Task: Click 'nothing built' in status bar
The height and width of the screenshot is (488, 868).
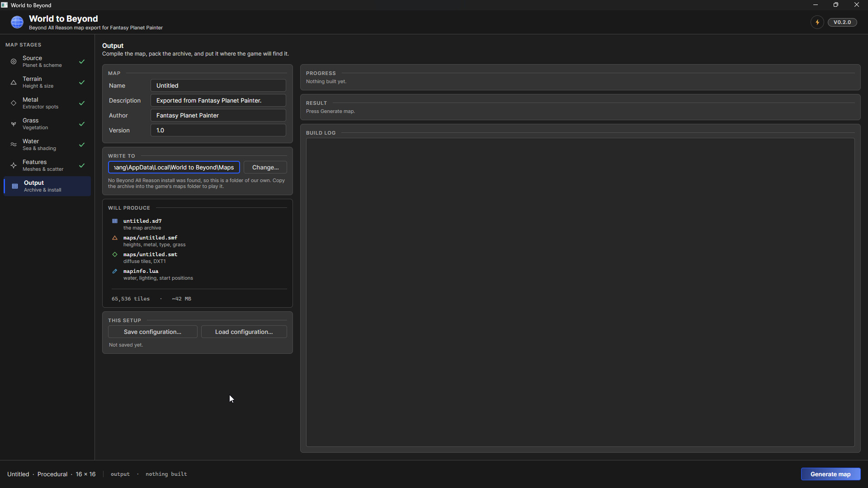Action: (x=166, y=474)
